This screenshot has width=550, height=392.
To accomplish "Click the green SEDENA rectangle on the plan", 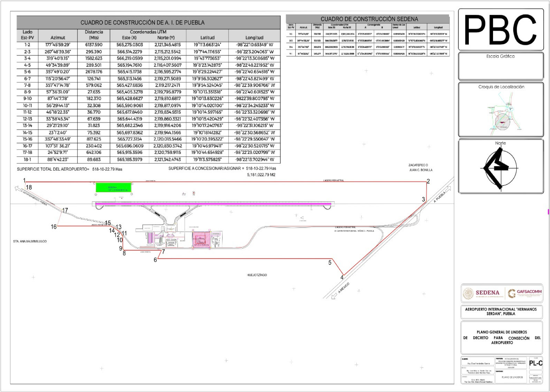I will (x=113, y=187).
